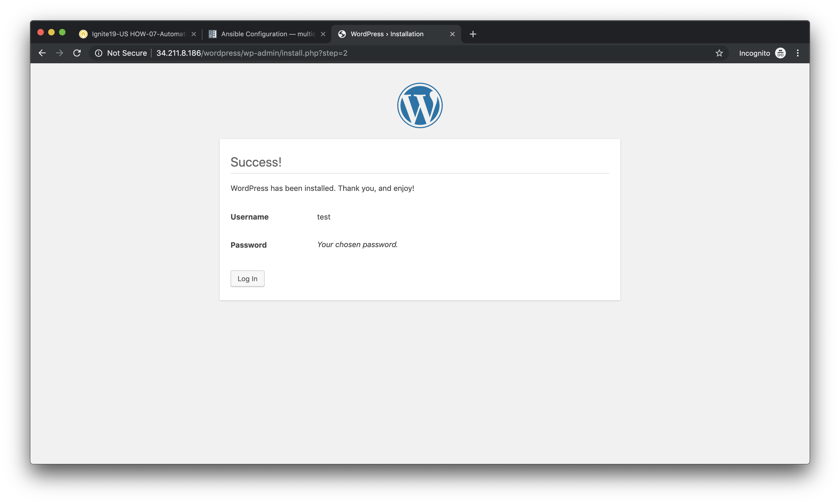Click the address bar URL
Screen dimensions: 840x504
252,53
